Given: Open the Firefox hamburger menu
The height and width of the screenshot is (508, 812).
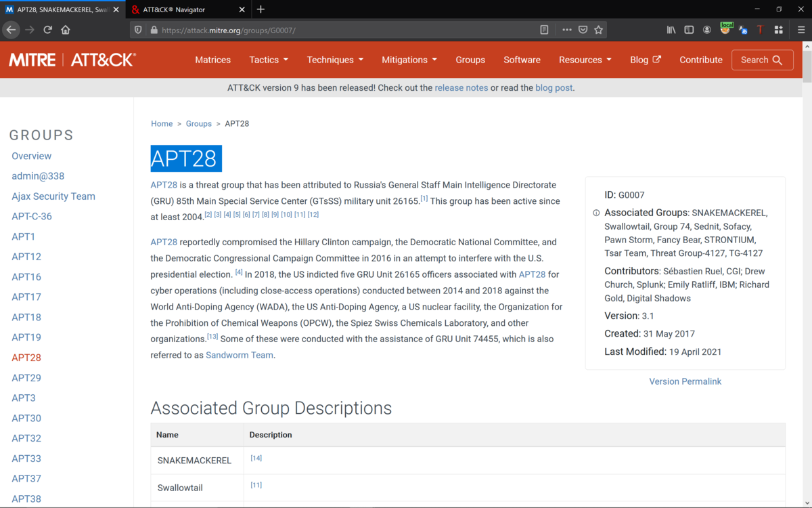Looking at the screenshot, I should tap(801, 30).
